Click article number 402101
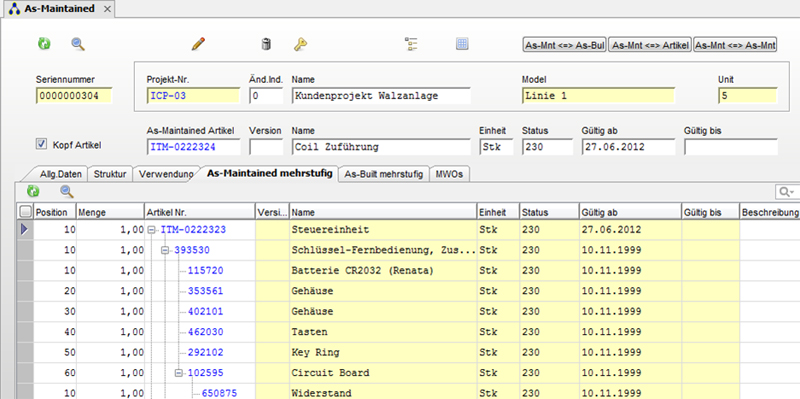 pyautogui.click(x=206, y=312)
